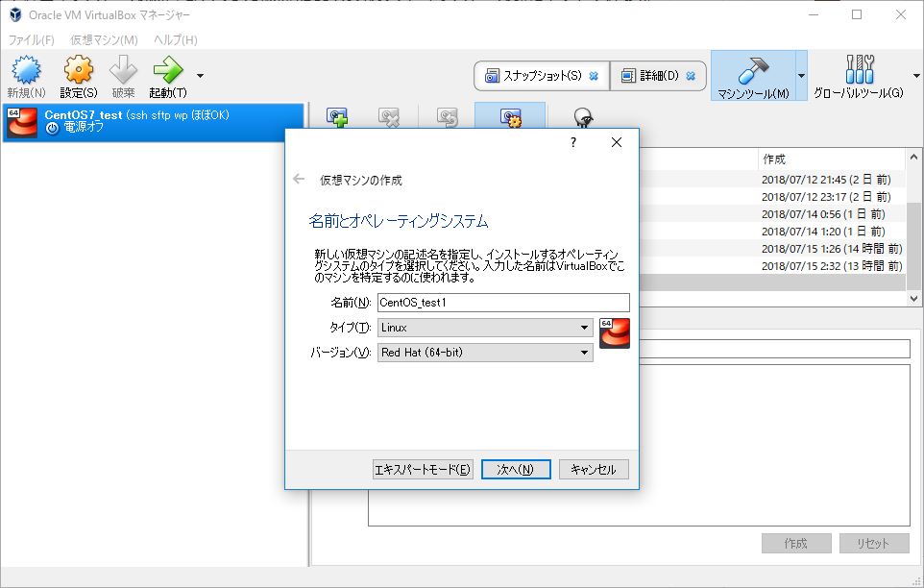The image size is (924, 588).
Task: Open the Version Red Hat dropdown
Action: [x=485, y=353]
